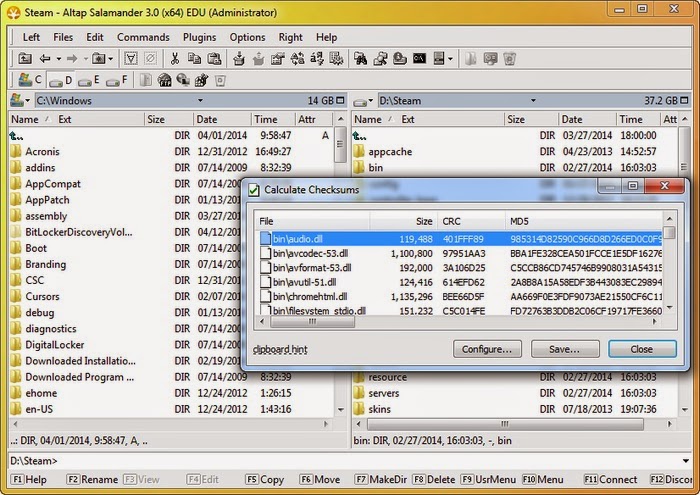Click the clipboard hint link

point(280,349)
